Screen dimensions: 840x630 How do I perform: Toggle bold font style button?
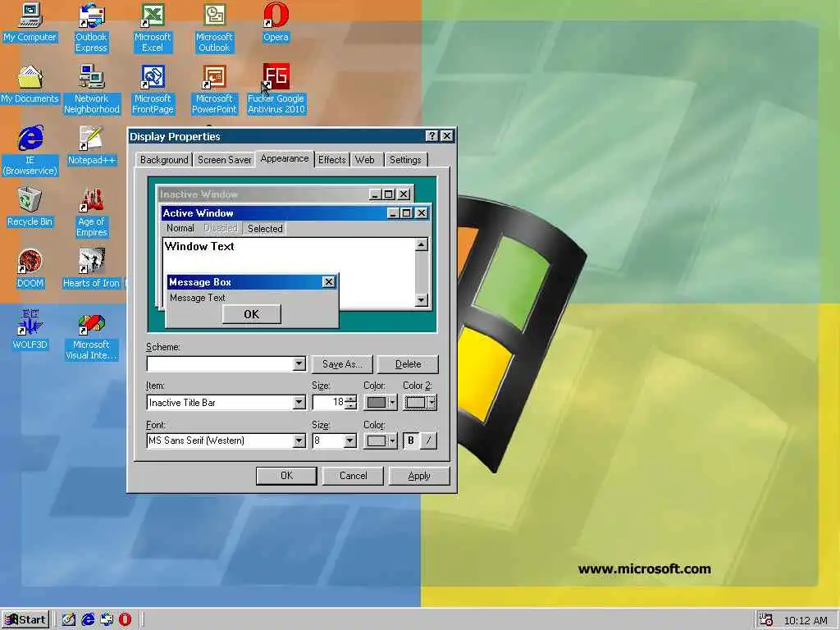pos(411,441)
